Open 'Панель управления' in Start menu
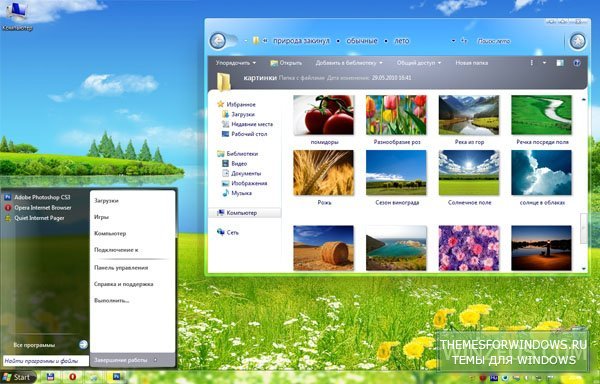This screenshot has height=384, width=600. click(121, 268)
